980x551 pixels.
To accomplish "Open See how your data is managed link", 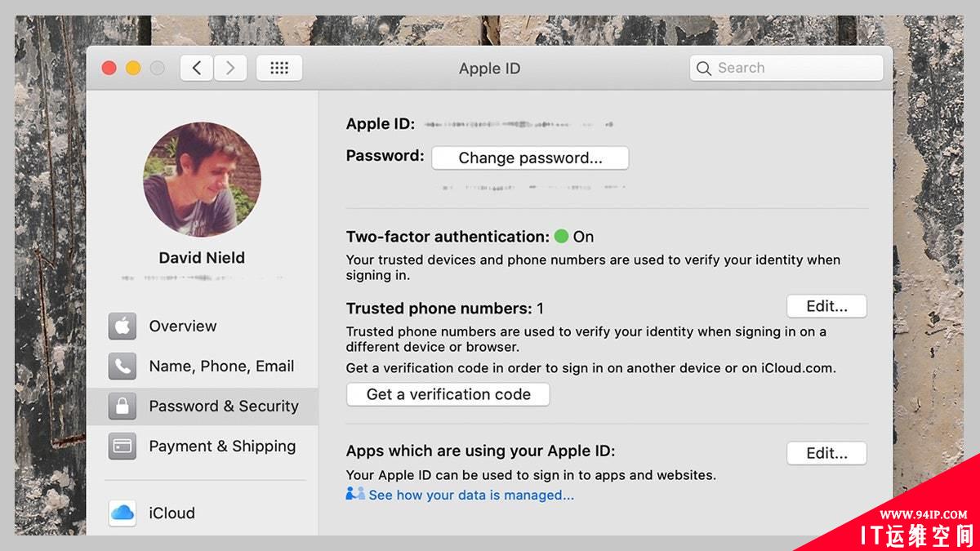I will [x=471, y=495].
